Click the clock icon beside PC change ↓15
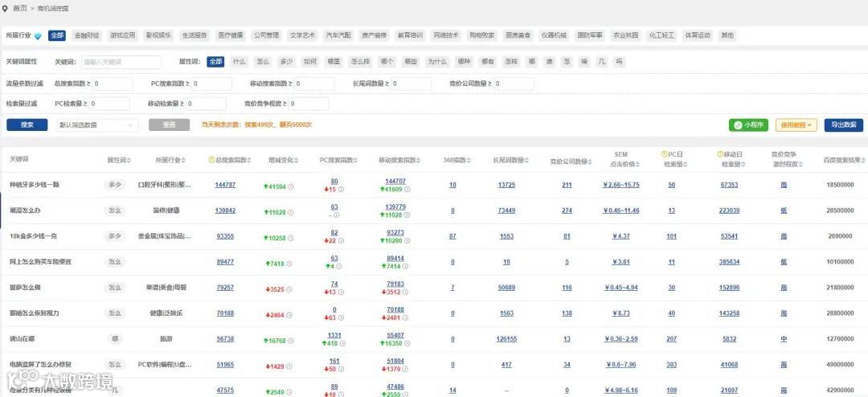Viewport: 868px width, 397px height. pyautogui.click(x=341, y=190)
